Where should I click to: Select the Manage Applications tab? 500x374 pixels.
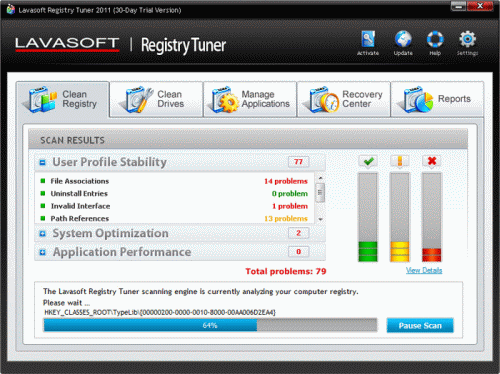tap(250, 99)
